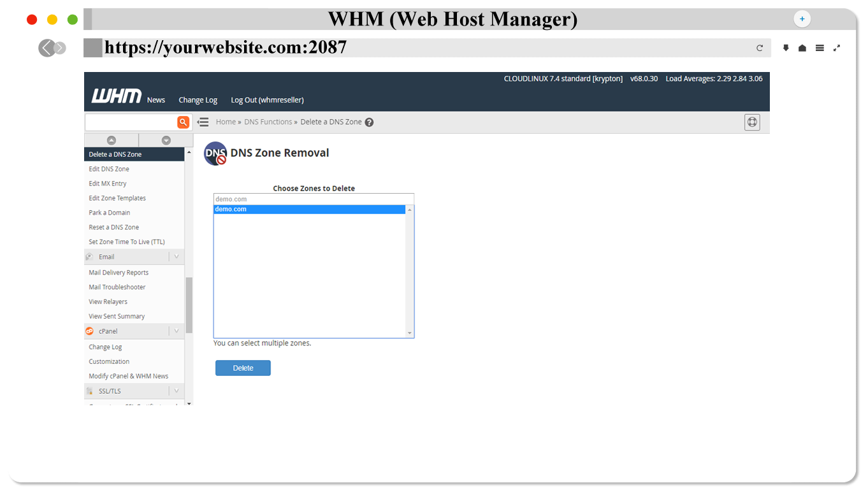Focus the zone filter text field
The height and width of the screenshot is (490, 868).
pos(314,199)
